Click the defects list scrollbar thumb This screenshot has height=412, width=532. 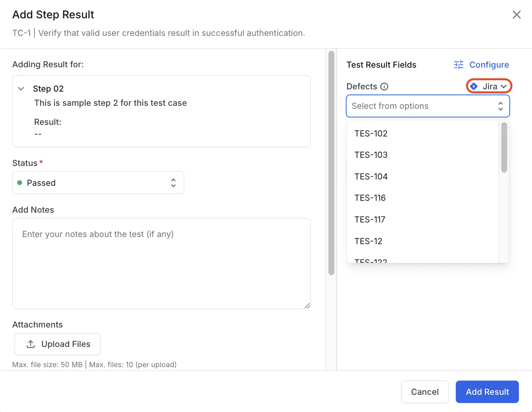coord(504,148)
